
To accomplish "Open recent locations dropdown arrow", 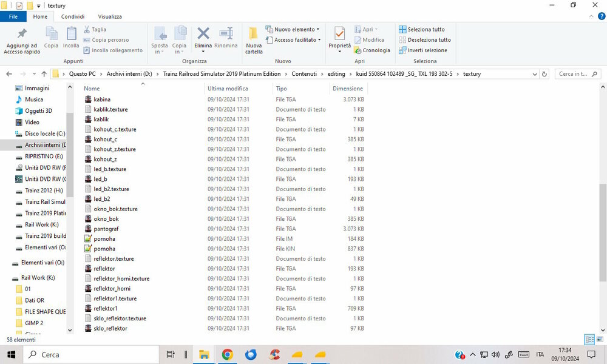I will coord(34,74).
